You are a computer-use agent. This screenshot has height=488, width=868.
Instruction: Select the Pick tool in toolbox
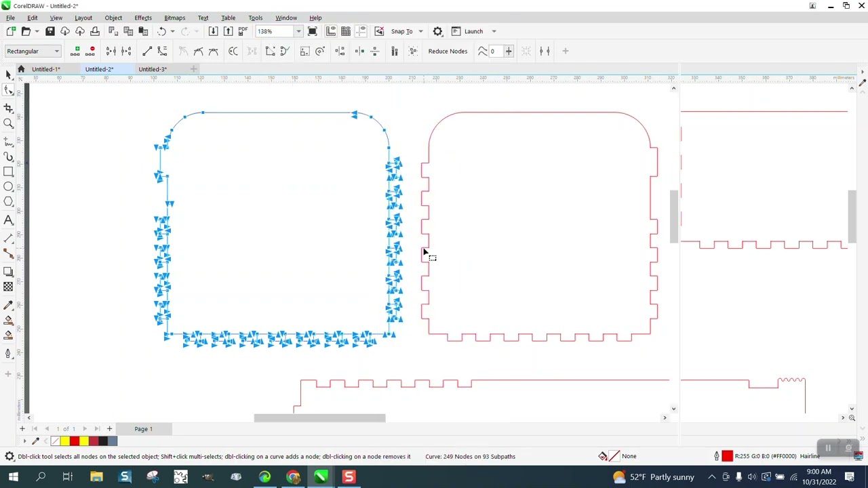click(8, 75)
